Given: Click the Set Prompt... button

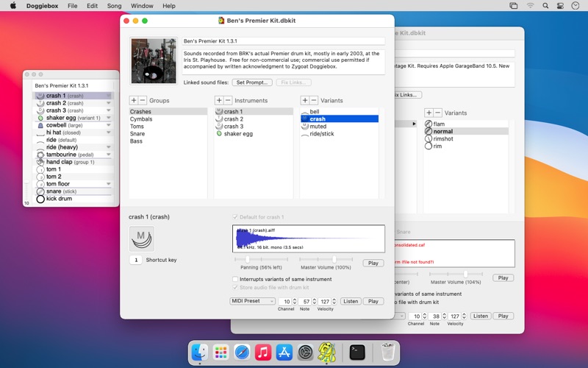Looking at the screenshot, I should 252,82.
